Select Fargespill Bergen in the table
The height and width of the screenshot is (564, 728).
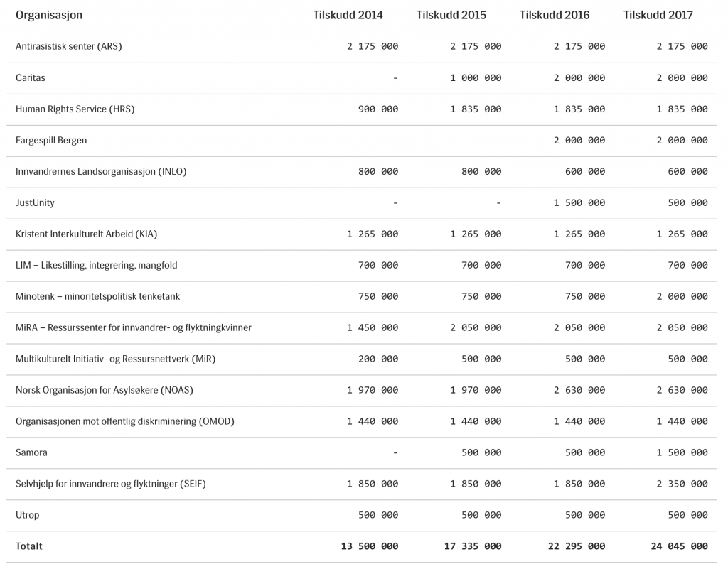tap(51, 140)
